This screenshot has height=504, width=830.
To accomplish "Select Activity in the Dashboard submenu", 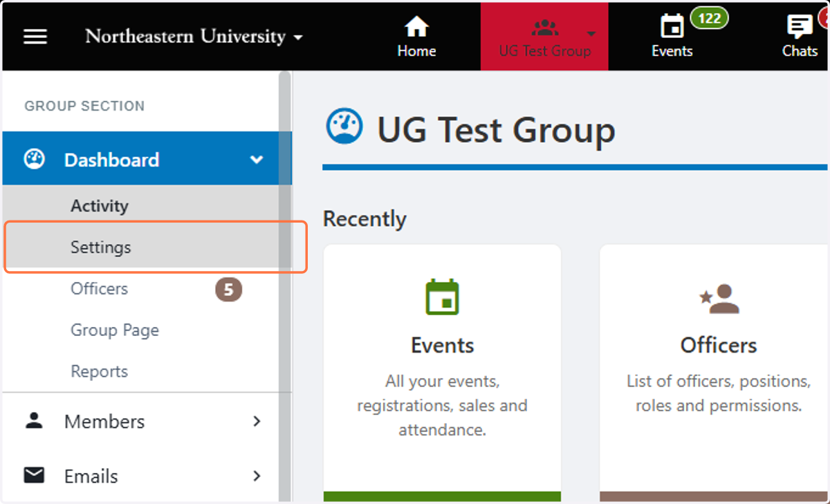I will [100, 206].
